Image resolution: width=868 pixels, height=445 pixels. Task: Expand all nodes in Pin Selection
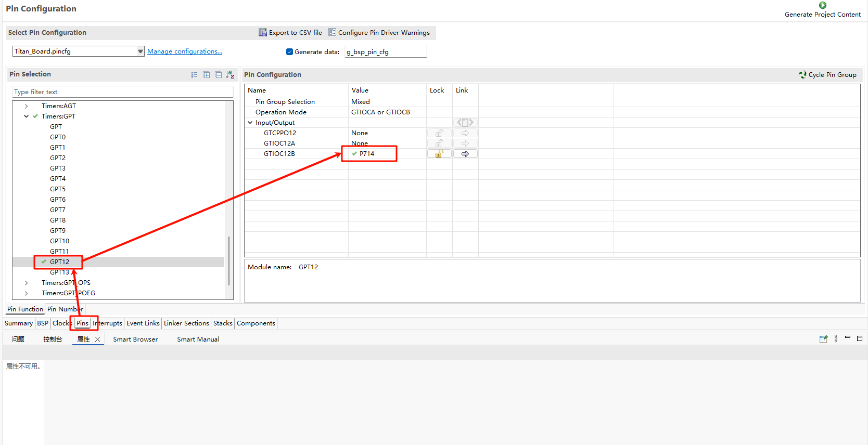(x=207, y=75)
